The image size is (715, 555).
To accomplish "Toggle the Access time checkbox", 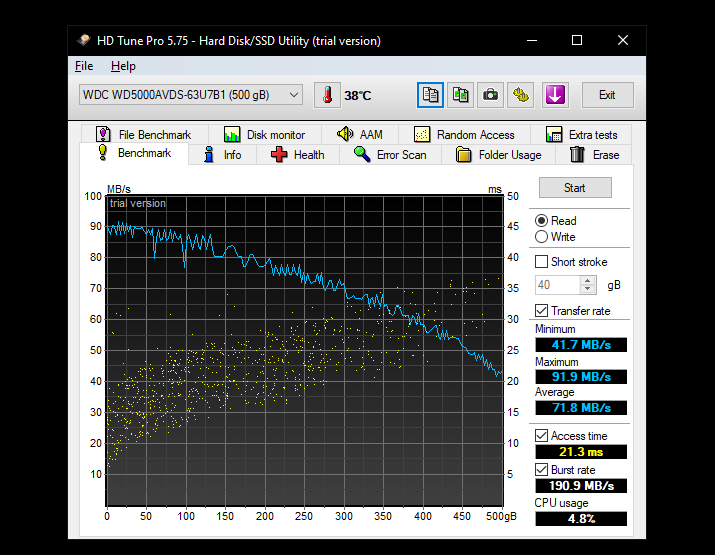I will click(541, 436).
